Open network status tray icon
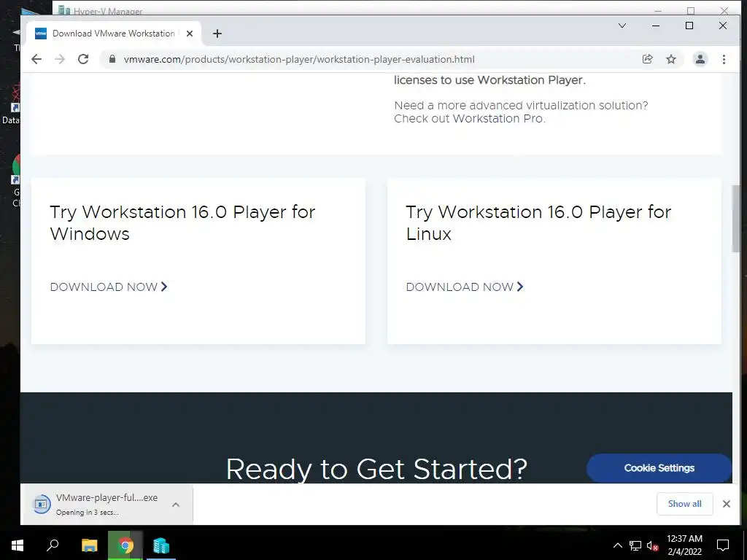 coord(635,545)
